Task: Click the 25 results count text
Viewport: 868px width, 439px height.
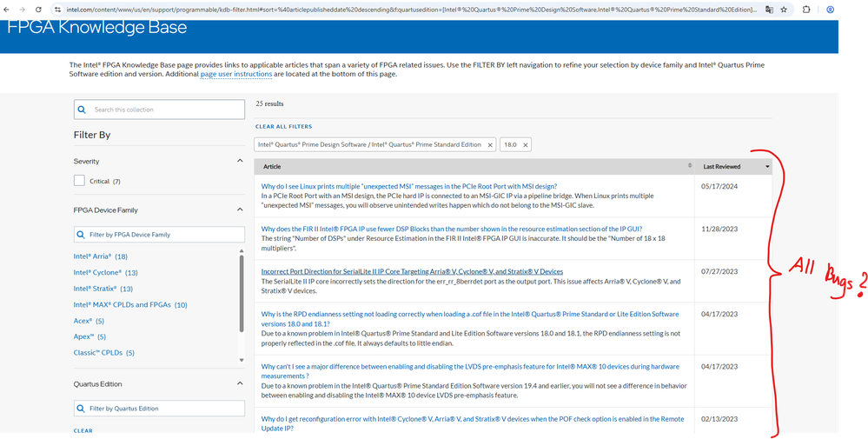Action: pyautogui.click(x=270, y=103)
